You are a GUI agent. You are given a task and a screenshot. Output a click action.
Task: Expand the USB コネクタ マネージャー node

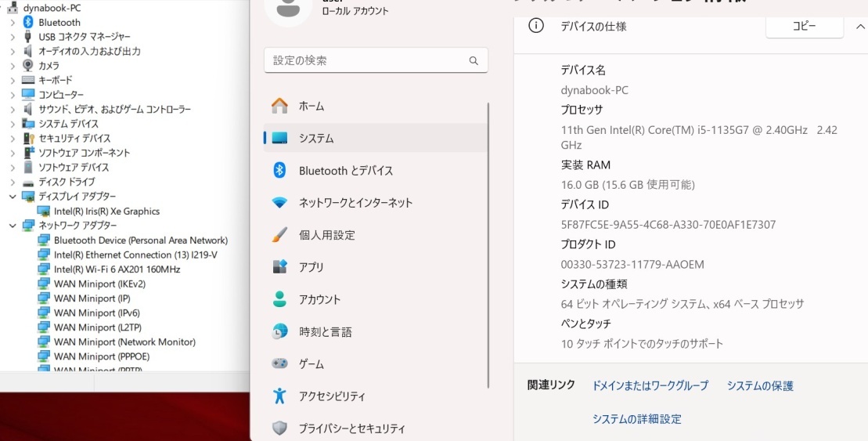(13, 37)
